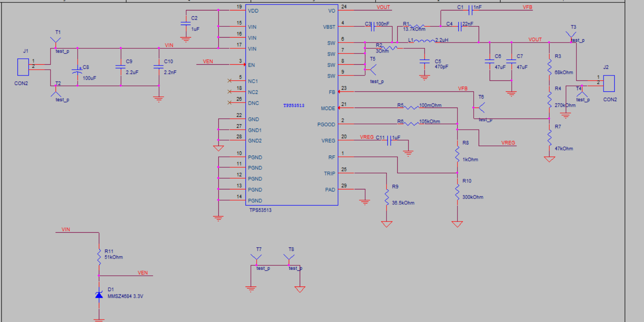Click the 68kOhm value text
This screenshot has height=322, width=644.
coord(564,73)
